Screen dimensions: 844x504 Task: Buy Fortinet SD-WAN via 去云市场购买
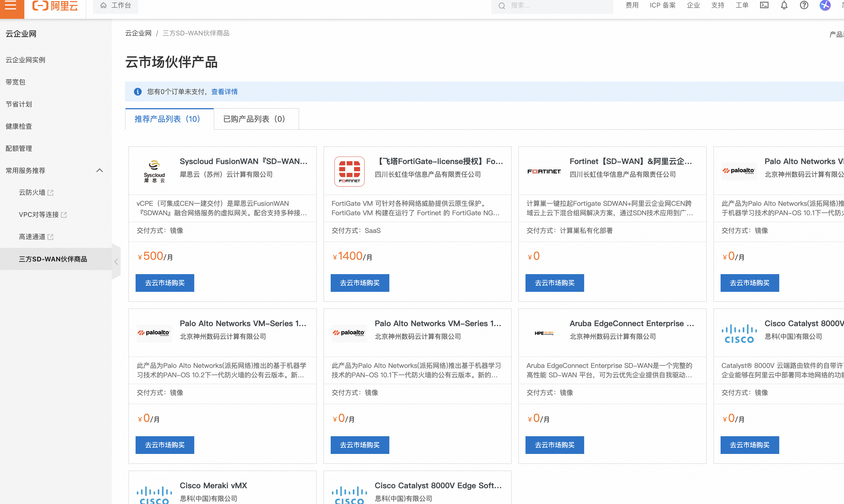[555, 283]
